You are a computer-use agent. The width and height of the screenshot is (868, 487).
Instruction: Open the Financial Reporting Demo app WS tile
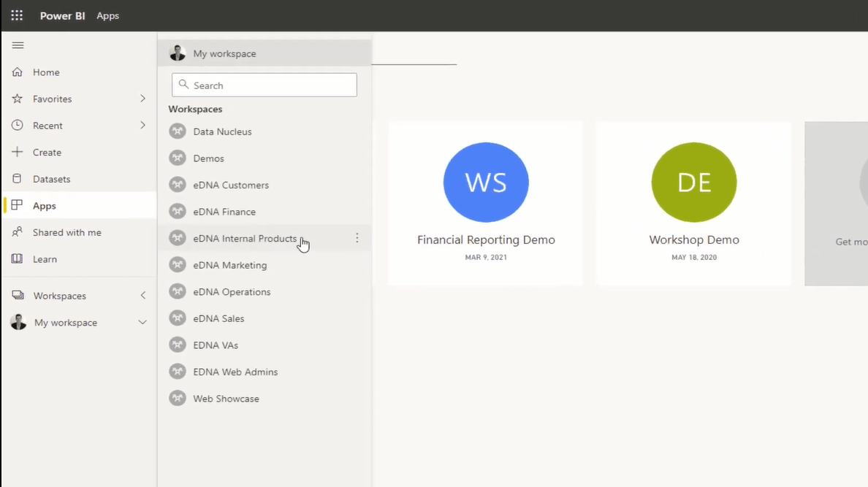click(x=485, y=203)
